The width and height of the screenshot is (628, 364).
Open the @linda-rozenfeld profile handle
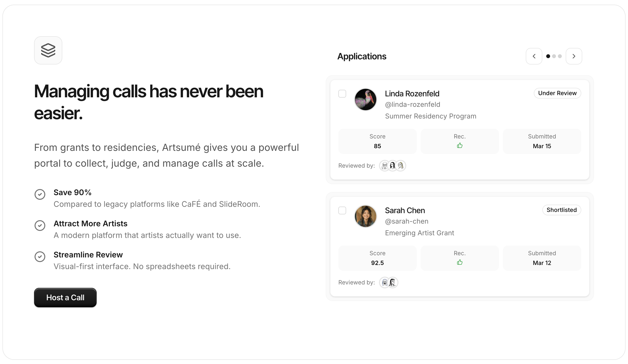coord(412,105)
